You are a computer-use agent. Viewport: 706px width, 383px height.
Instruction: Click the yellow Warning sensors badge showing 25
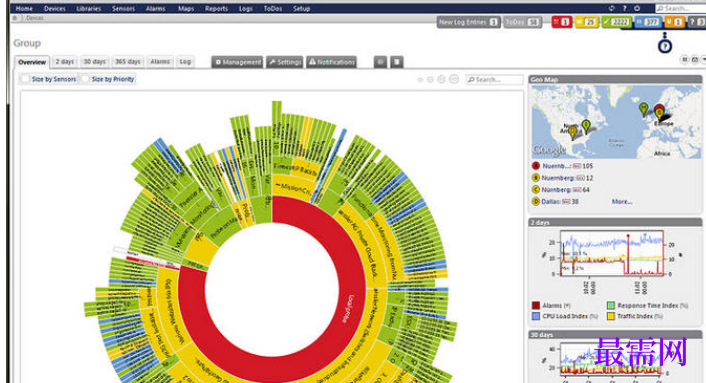[586, 22]
